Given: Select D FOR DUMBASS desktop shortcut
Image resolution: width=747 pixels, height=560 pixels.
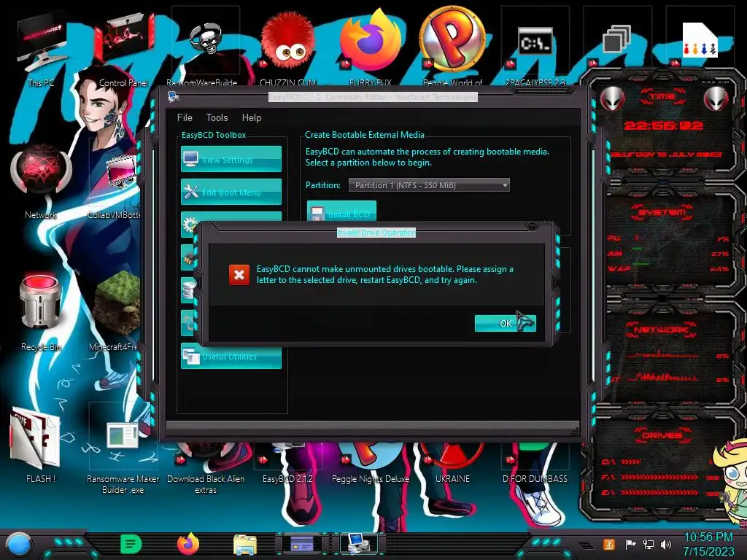Looking at the screenshot, I should (535, 464).
